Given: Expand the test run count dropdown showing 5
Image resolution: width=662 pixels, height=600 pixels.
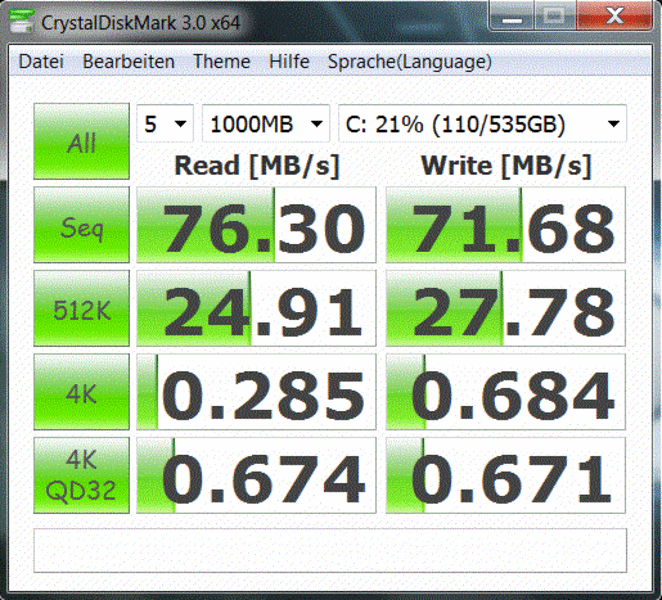Looking at the screenshot, I should (x=165, y=123).
